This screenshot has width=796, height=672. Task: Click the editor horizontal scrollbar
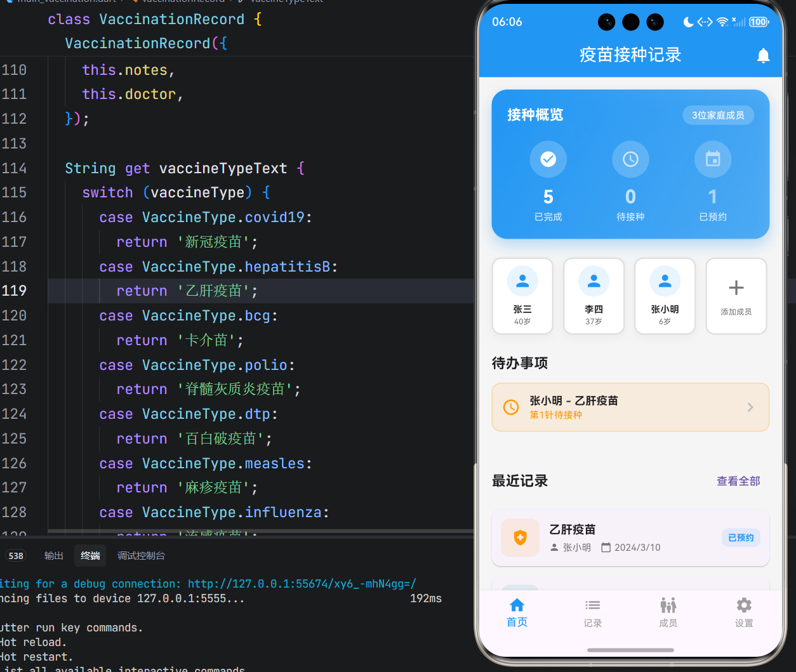pos(260,531)
